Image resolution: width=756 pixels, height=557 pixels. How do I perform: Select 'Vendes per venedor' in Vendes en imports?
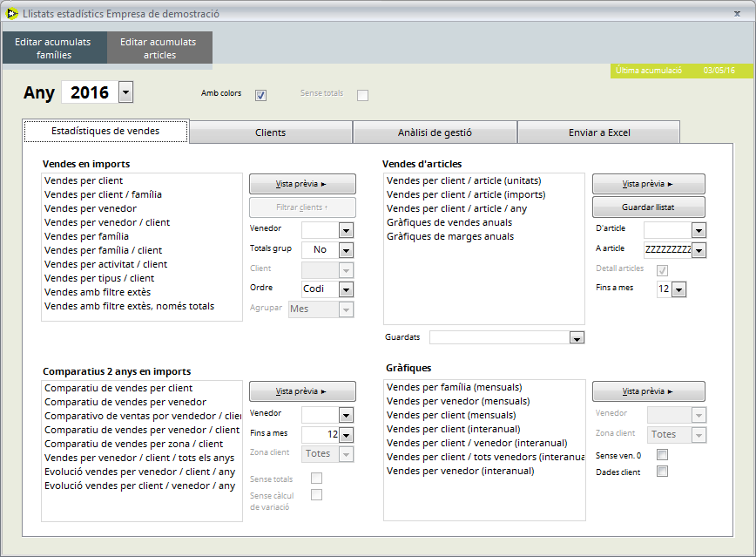coord(142,208)
